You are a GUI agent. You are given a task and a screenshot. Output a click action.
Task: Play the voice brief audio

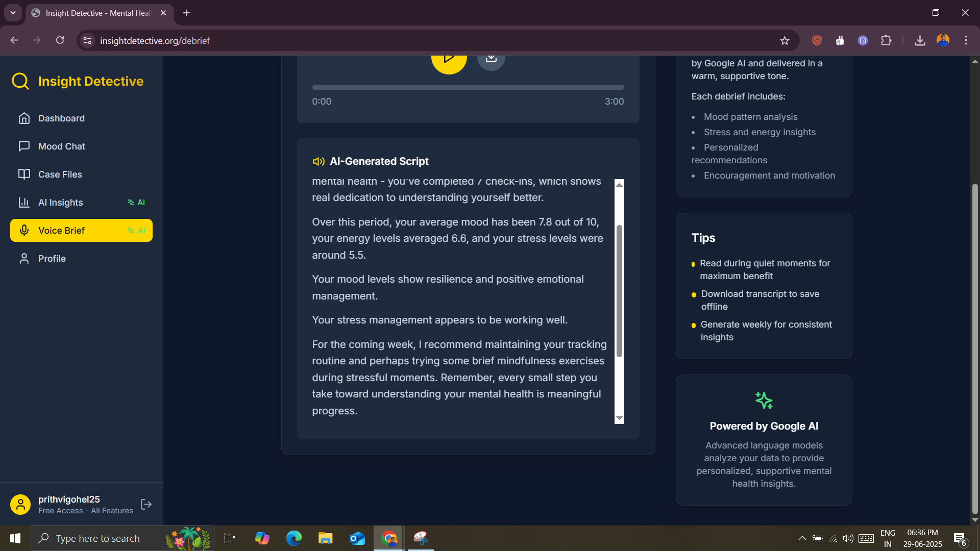coord(449,61)
